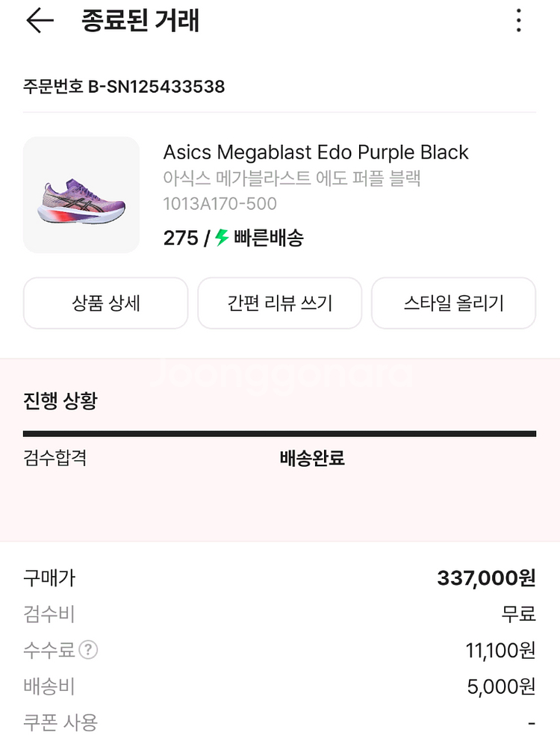
Task: Tap the 11,100원 fee amount
Action: click(x=500, y=651)
